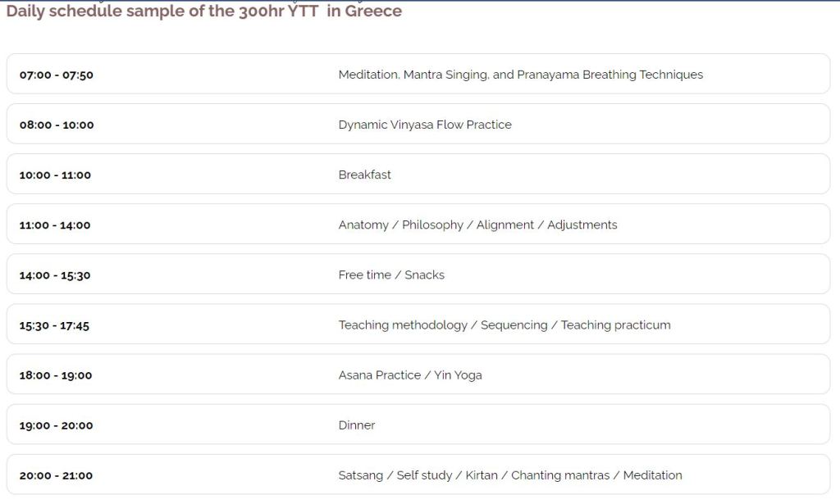Select the 20:00 - 21:00 time label

click(56, 475)
